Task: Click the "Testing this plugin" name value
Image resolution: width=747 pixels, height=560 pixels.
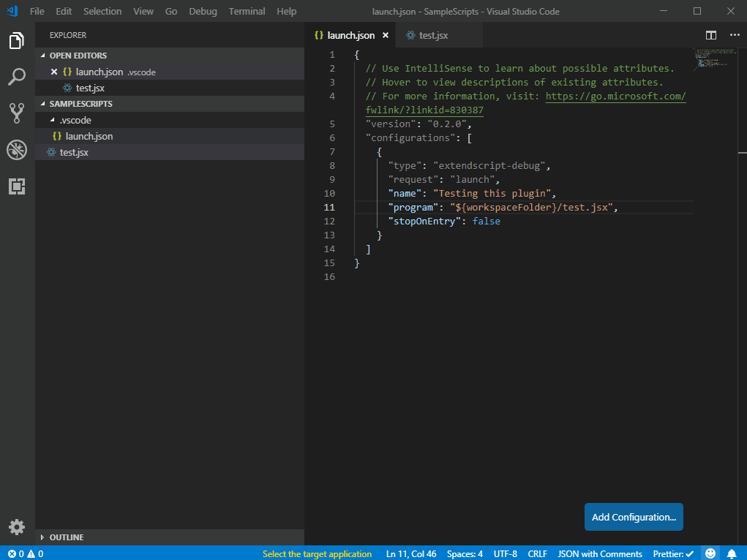Action: (492, 193)
